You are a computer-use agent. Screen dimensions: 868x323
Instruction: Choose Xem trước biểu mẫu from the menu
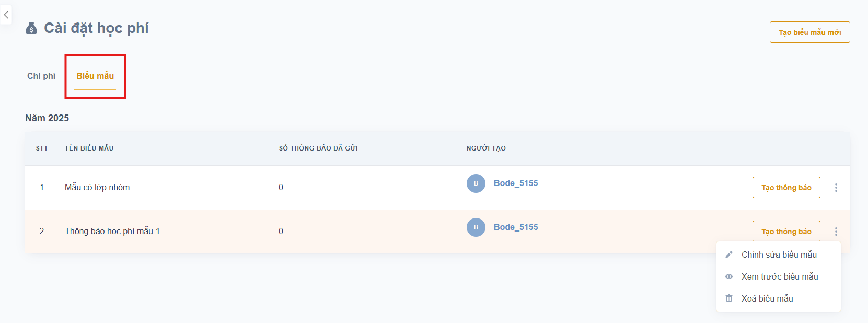pyautogui.click(x=779, y=276)
